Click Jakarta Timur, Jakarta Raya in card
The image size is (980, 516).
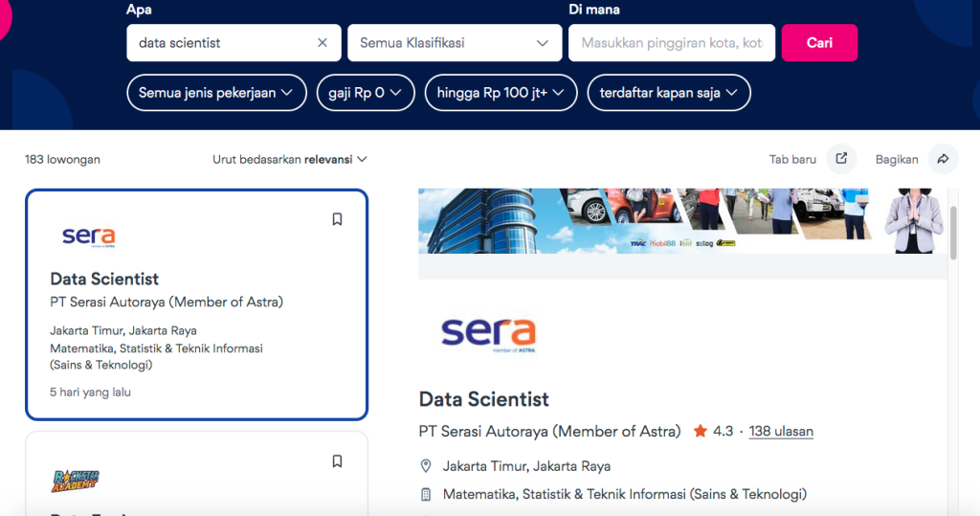click(x=123, y=330)
